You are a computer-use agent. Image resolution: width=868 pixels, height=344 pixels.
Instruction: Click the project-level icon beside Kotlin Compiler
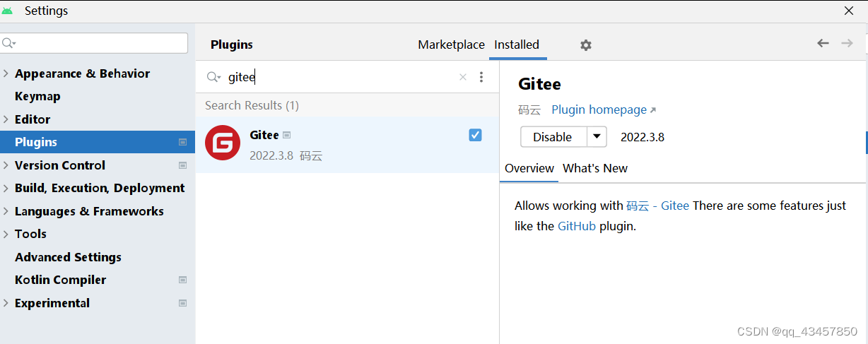pos(183,280)
